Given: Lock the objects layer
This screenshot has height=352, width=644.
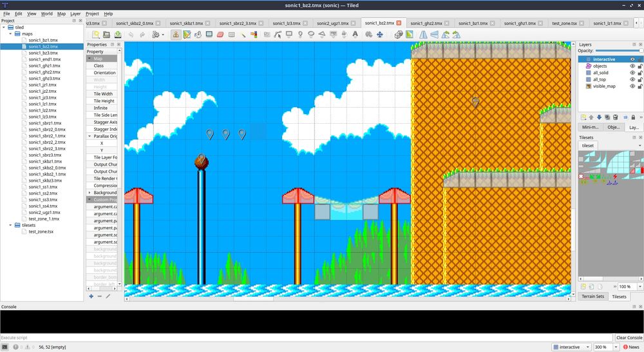Looking at the screenshot, I should 640,66.
